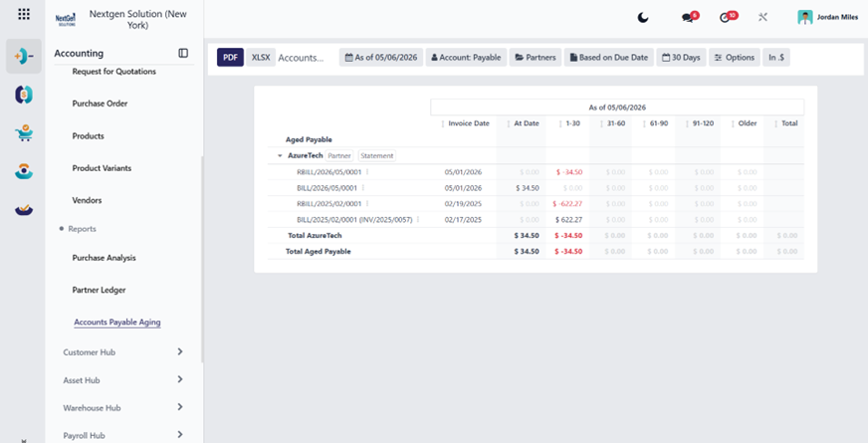Open the checkmark bowl module icon
The width and height of the screenshot is (868, 443).
(x=24, y=209)
